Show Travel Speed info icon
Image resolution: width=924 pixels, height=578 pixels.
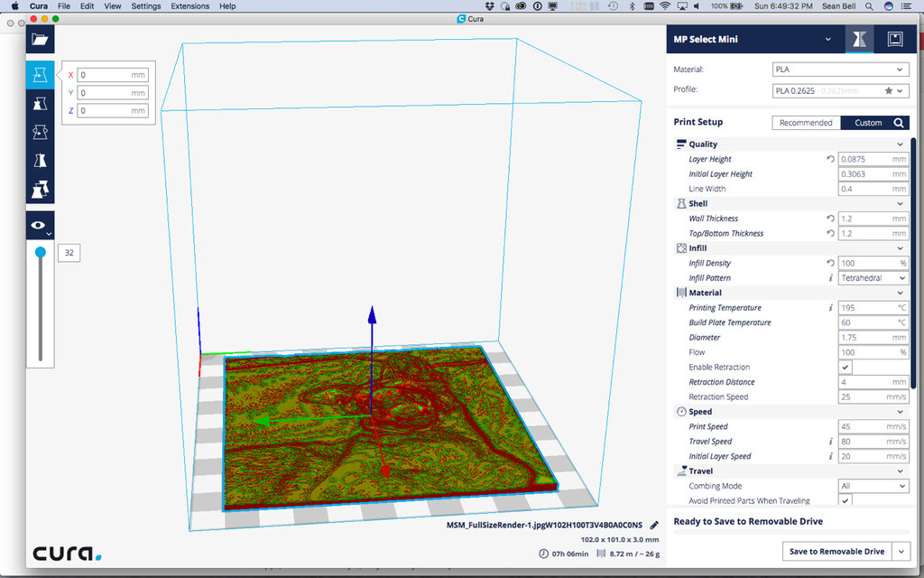point(831,441)
